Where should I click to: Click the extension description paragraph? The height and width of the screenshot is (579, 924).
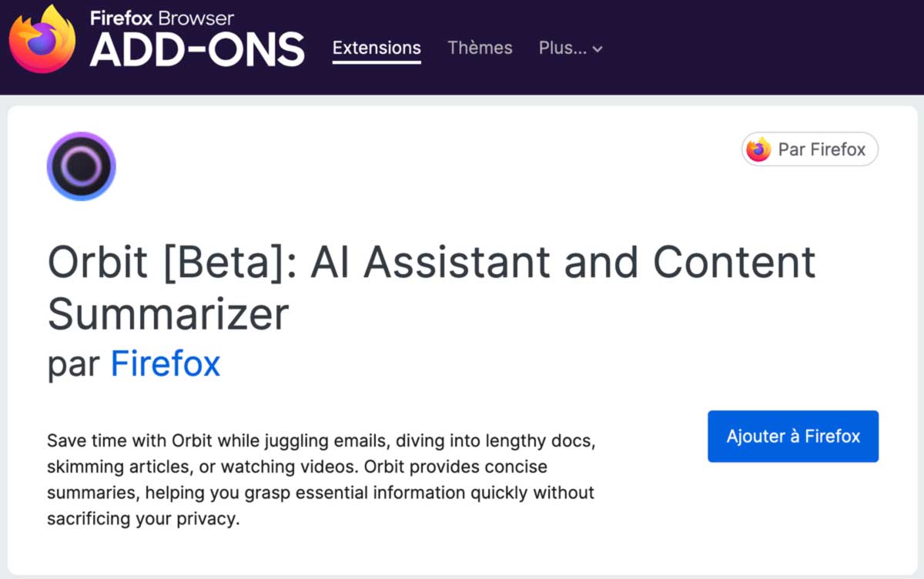[x=320, y=480]
